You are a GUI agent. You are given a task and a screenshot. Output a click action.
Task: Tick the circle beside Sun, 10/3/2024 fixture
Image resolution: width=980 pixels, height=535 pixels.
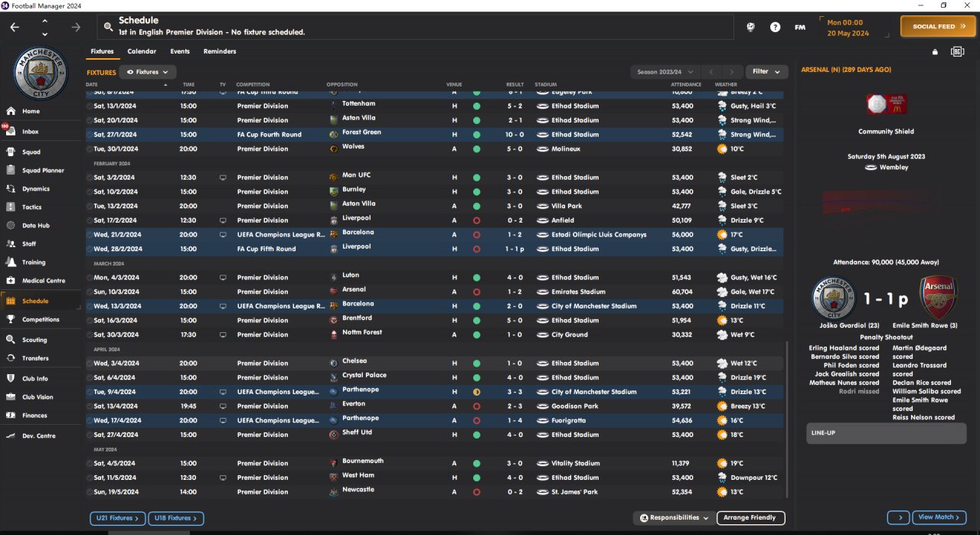click(90, 292)
